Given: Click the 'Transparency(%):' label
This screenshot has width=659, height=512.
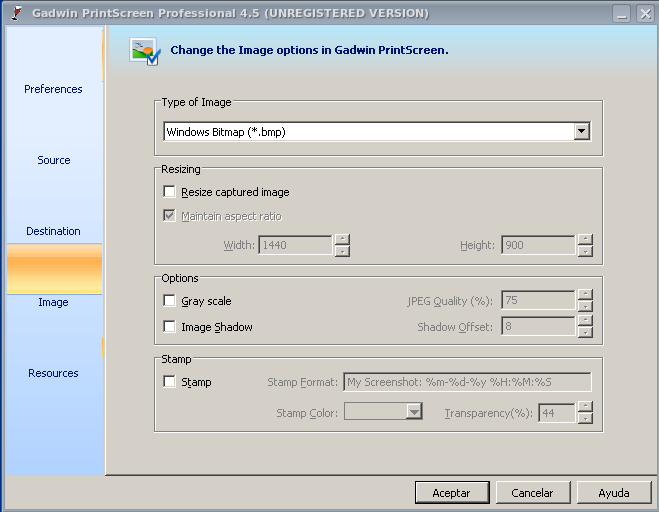Looking at the screenshot, I should click(489, 413).
